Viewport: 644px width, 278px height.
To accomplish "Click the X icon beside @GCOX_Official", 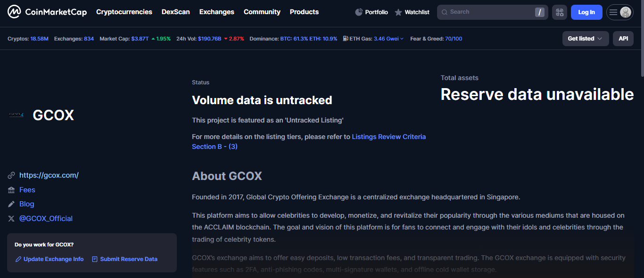I will (x=11, y=219).
